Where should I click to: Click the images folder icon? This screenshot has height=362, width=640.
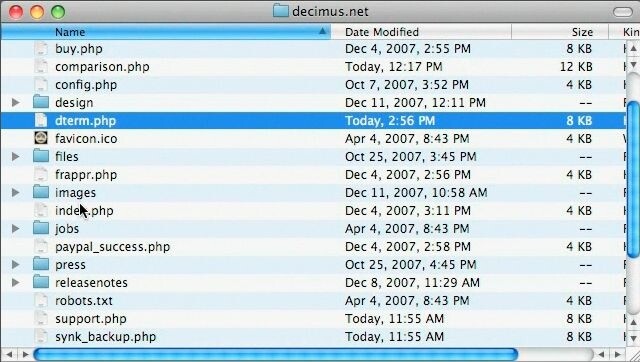click(x=41, y=192)
